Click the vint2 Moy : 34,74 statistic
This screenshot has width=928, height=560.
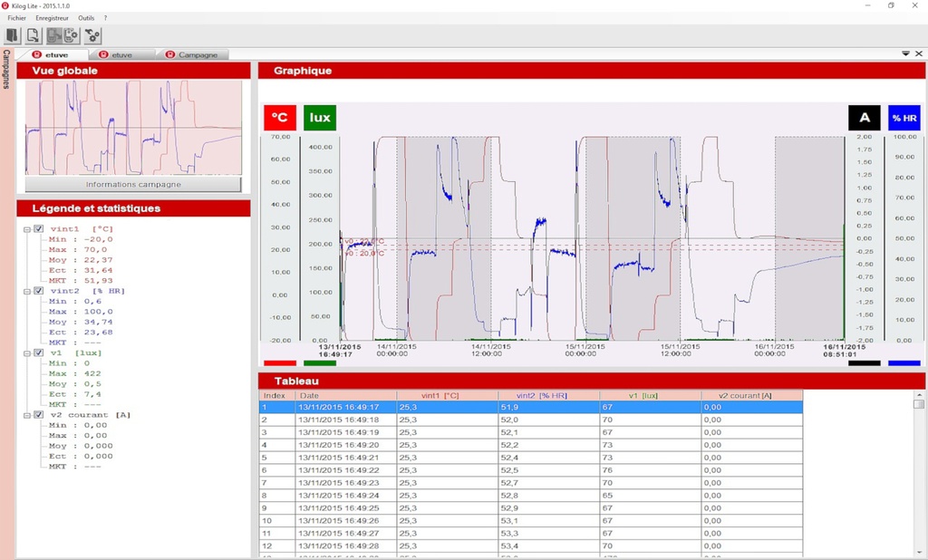[x=81, y=322]
